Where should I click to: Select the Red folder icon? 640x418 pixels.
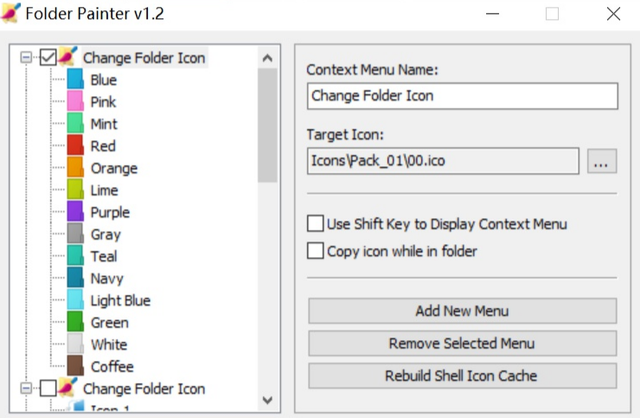pyautogui.click(x=76, y=145)
